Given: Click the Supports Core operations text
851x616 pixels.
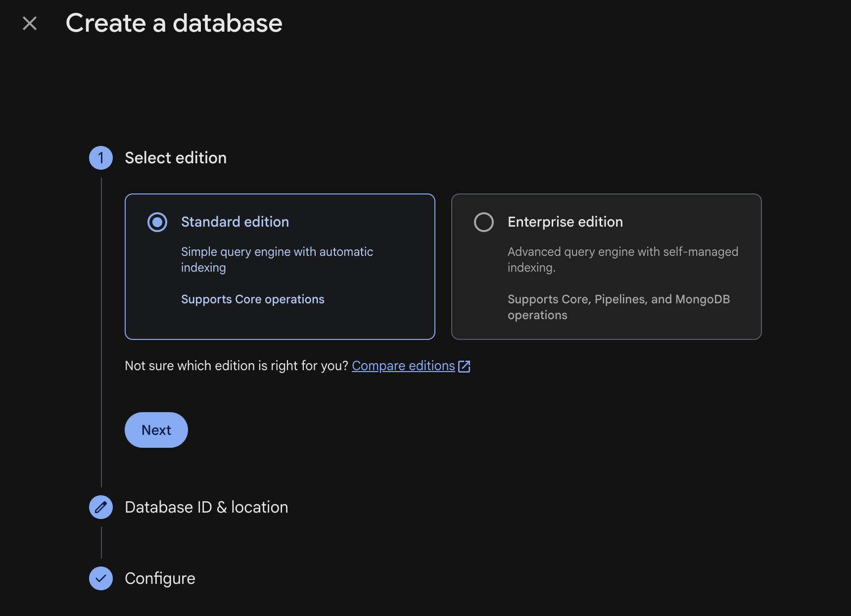Looking at the screenshot, I should point(253,299).
